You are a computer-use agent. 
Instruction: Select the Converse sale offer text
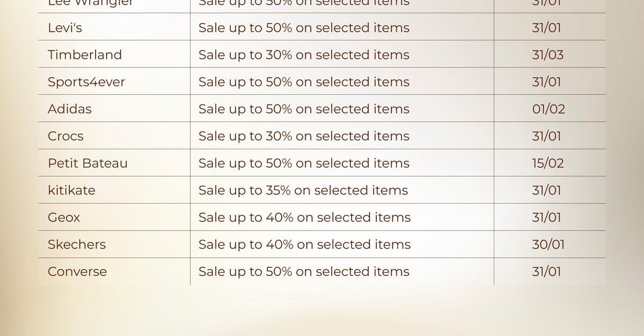click(x=304, y=271)
